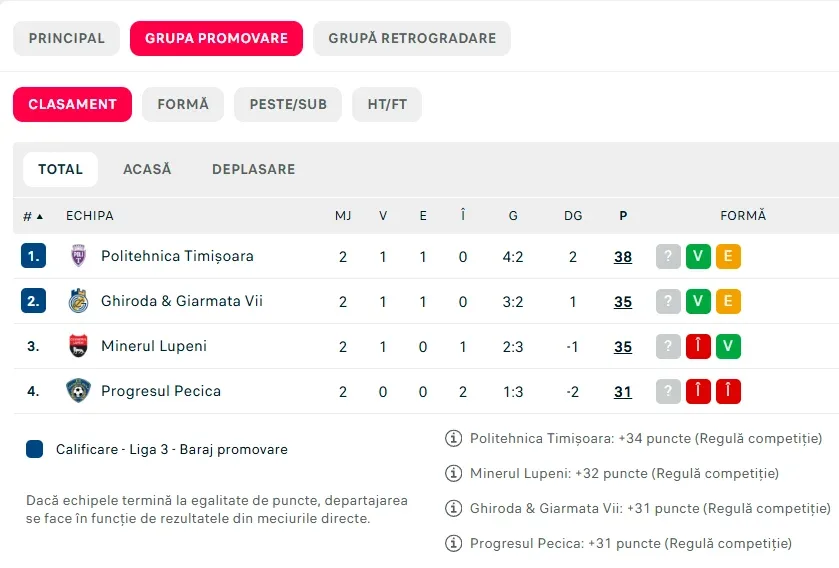839x568 pixels.
Task: Click the last red Î form badge for Progresul Pecica
Action: (x=728, y=391)
